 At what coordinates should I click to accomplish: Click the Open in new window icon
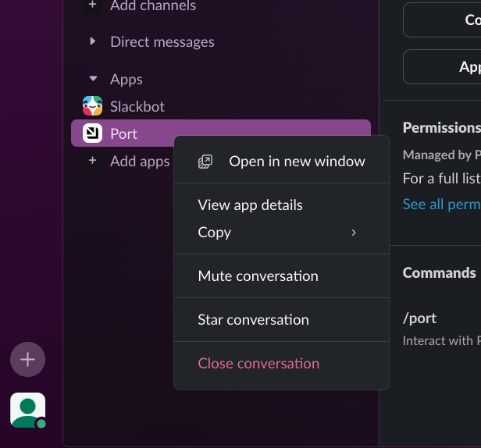pos(205,162)
